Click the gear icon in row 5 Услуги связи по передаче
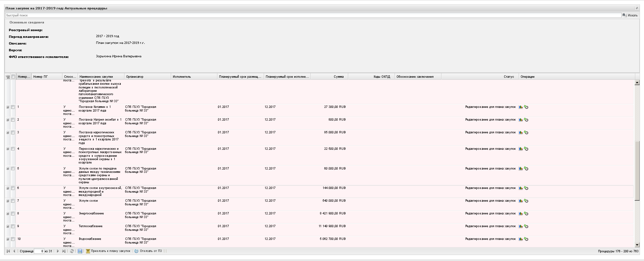644x261 pixels. coord(526,169)
